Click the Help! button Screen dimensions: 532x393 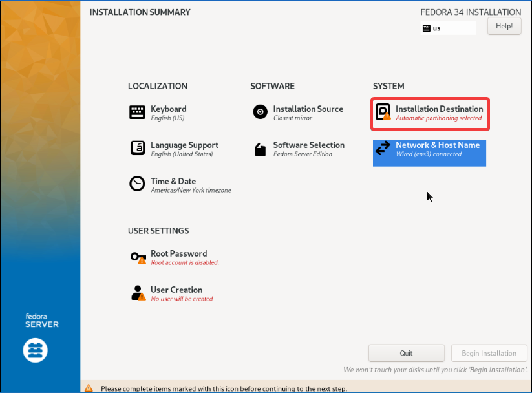pyautogui.click(x=504, y=26)
